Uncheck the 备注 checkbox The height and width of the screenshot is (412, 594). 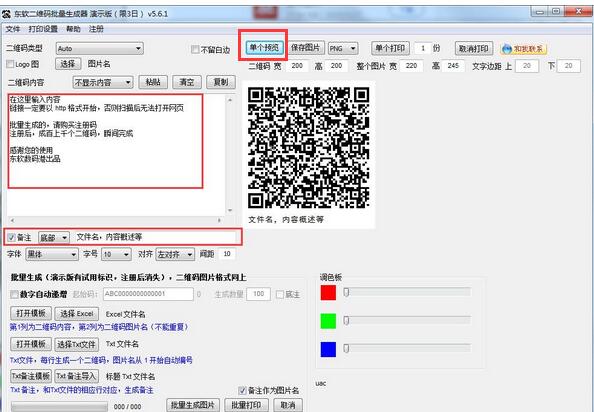[x=11, y=238]
